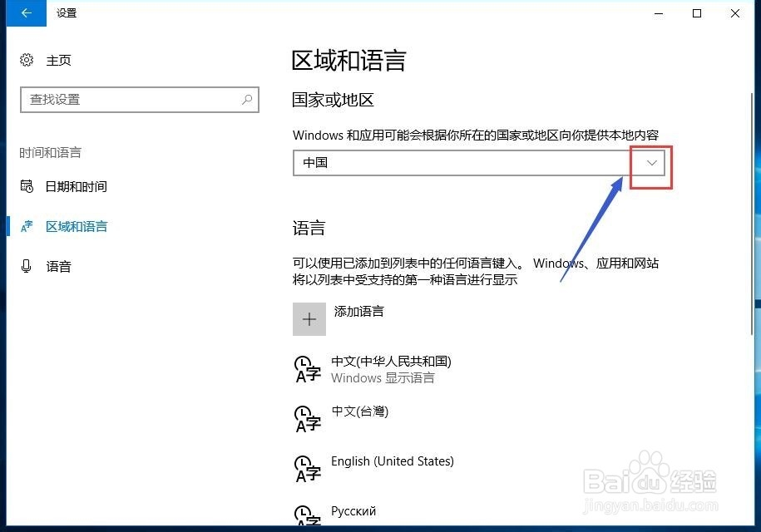Select English (United States) from the language list
This screenshot has width=761, height=532.
393,461
